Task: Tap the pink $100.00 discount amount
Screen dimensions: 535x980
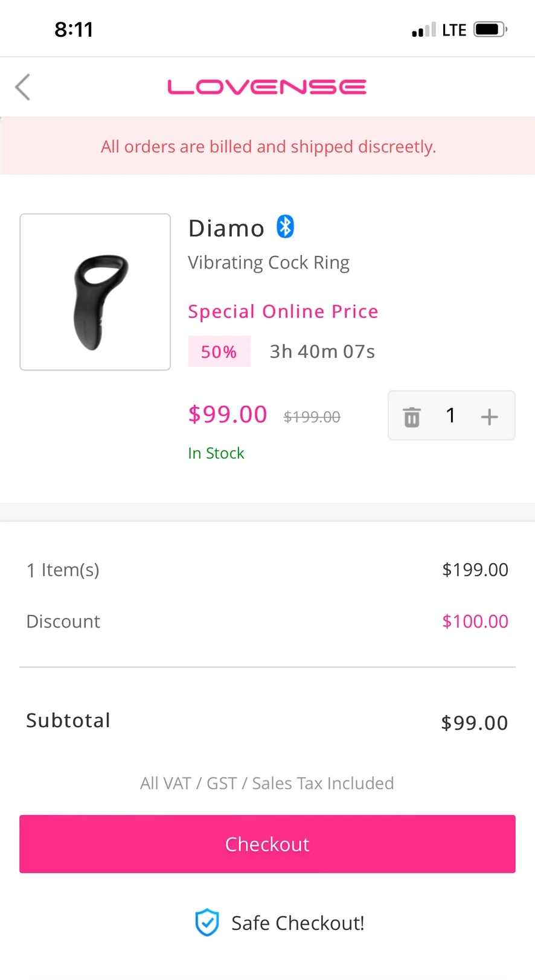Action: coord(475,622)
